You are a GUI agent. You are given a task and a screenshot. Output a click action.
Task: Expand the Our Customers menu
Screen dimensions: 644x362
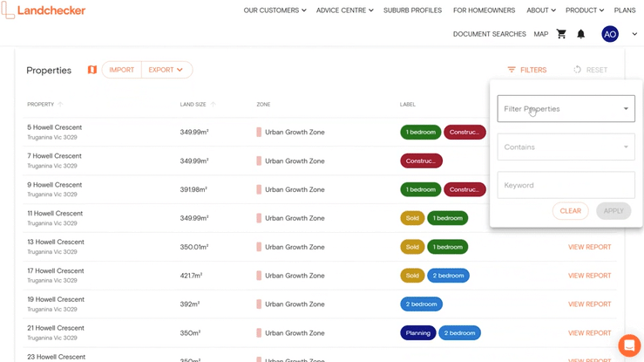pyautogui.click(x=275, y=10)
